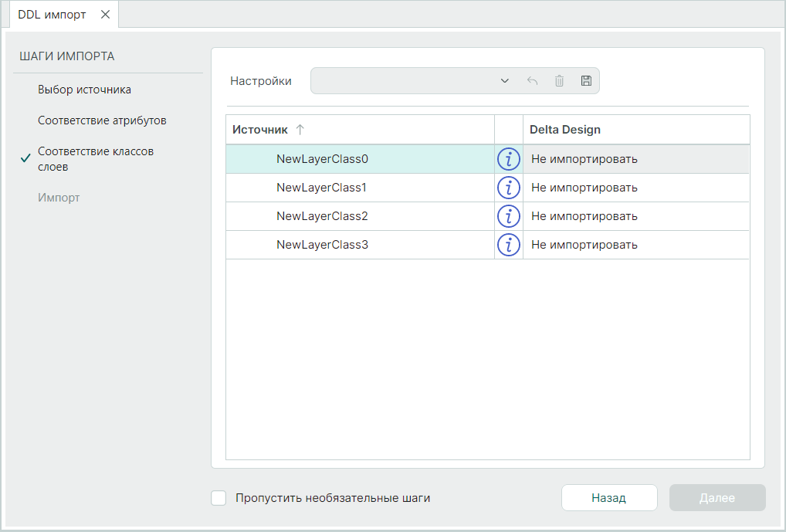Click info icon for NewLayerClass0 row
This screenshot has width=786, height=532.
pos(508,160)
